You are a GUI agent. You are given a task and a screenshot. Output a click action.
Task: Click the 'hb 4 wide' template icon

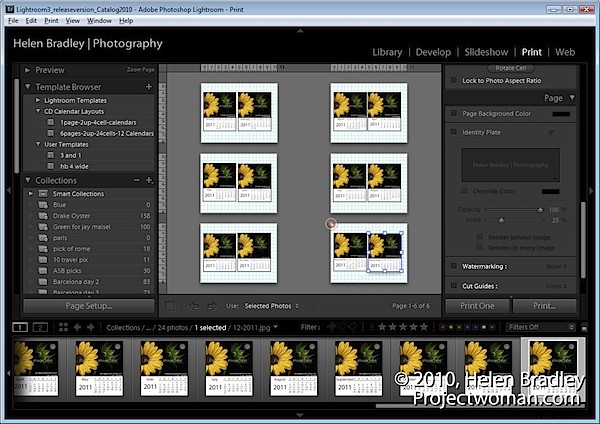point(51,166)
